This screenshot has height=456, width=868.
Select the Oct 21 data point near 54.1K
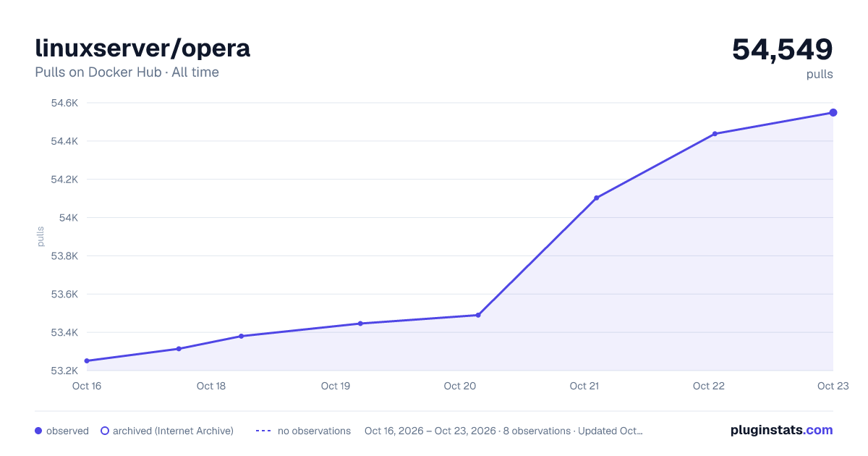point(596,198)
